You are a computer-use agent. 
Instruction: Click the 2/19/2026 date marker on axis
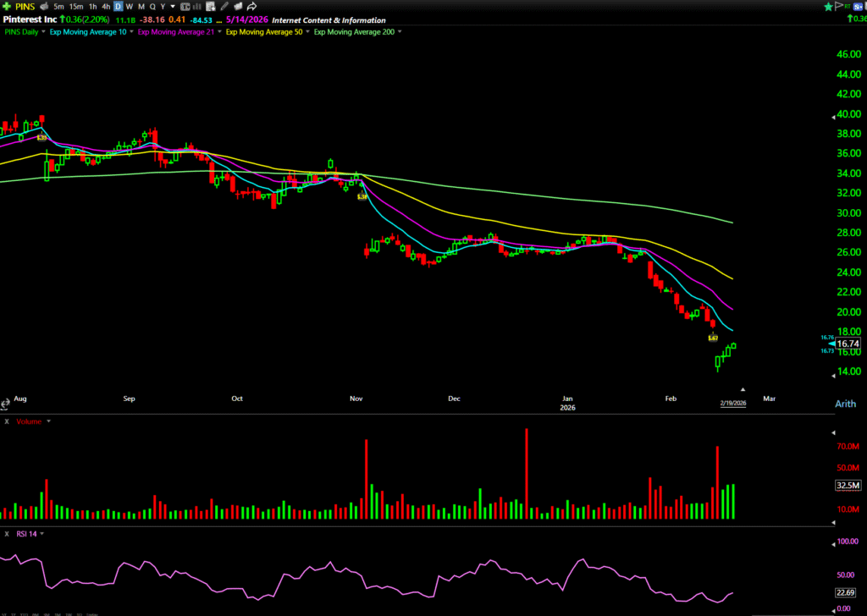(x=733, y=404)
